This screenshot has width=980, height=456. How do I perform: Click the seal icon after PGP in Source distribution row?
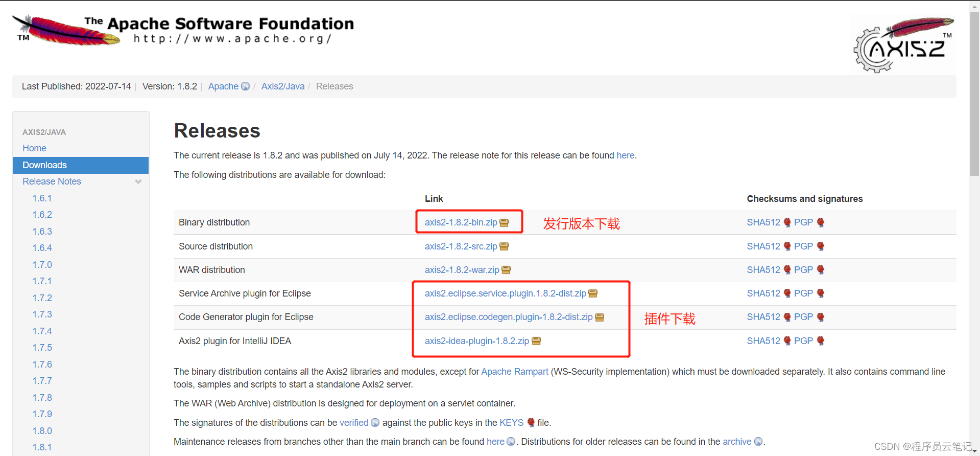click(x=820, y=246)
